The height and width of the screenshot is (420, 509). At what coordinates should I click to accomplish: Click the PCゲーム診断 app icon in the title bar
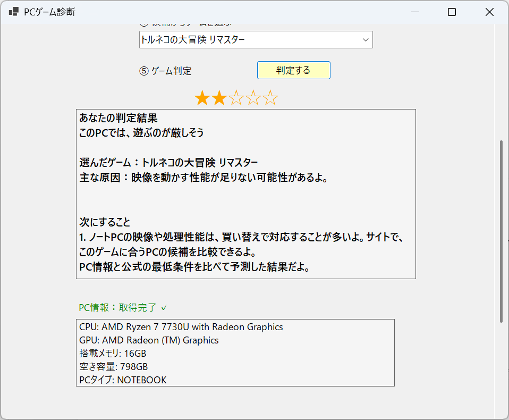pos(14,12)
